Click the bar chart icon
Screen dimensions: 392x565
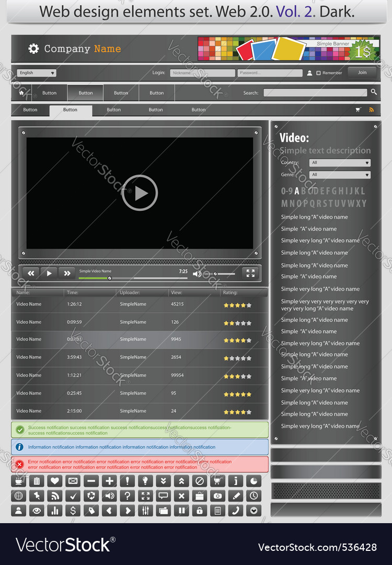point(55,510)
